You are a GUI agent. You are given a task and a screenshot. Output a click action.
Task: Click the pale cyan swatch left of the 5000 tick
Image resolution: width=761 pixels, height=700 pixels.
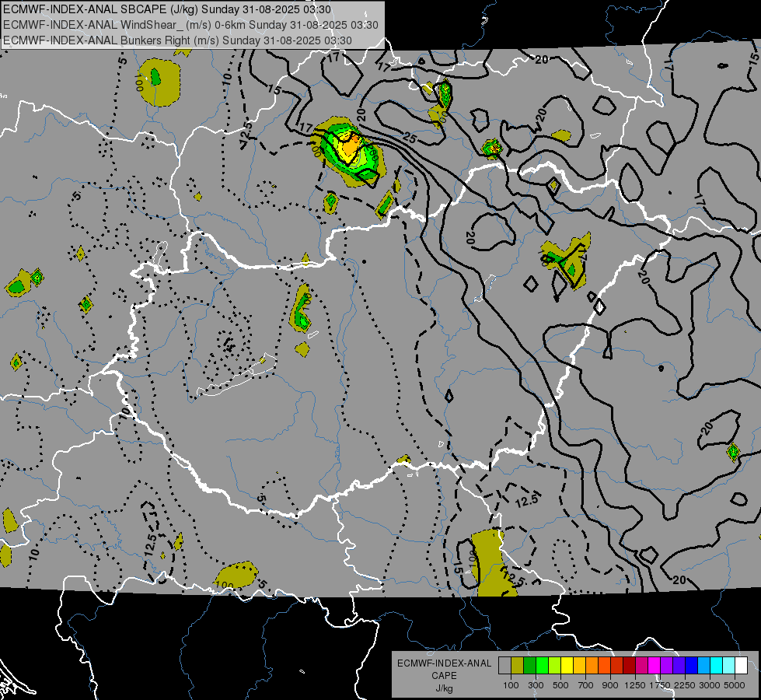729,665
